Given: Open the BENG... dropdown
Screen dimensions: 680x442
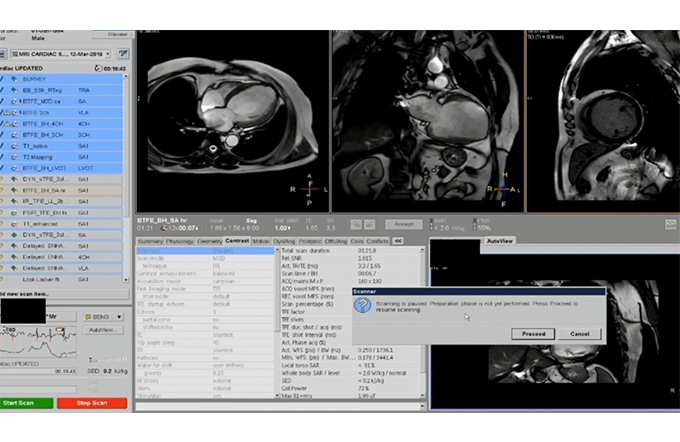Looking at the screenshot, I should tap(103, 317).
